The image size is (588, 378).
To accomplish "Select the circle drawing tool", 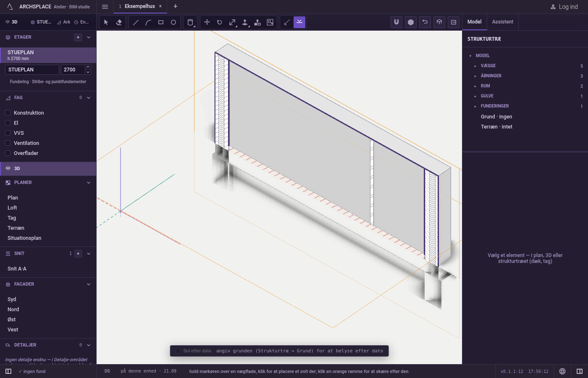I will [x=173, y=22].
